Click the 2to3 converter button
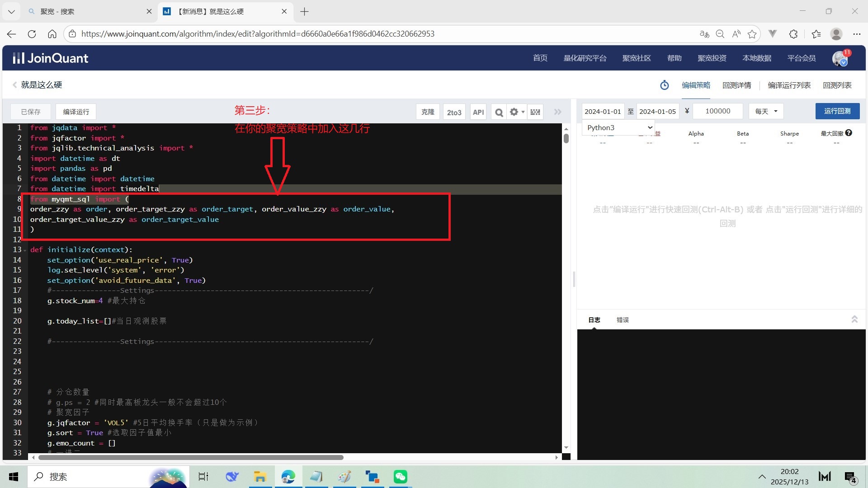Screen dimensions: 868x488 tap(454, 112)
